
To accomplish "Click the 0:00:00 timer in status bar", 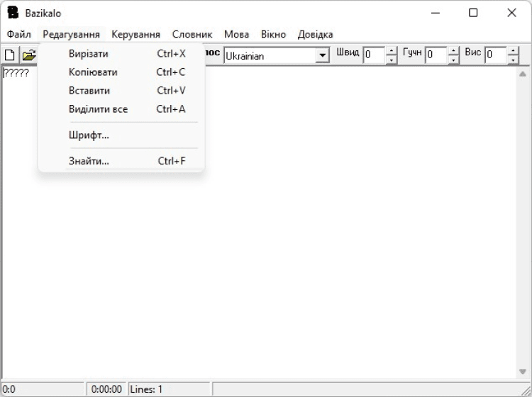I will [106, 389].
